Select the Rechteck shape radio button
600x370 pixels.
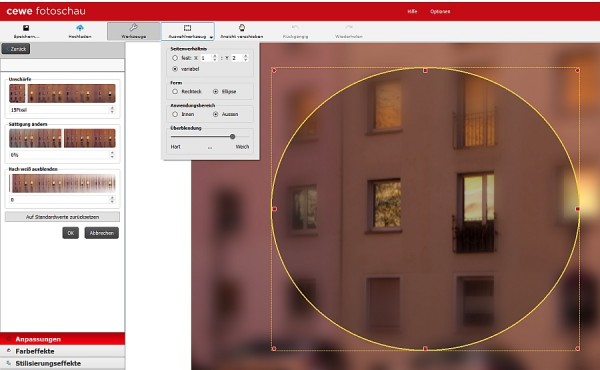coord(175,91)
